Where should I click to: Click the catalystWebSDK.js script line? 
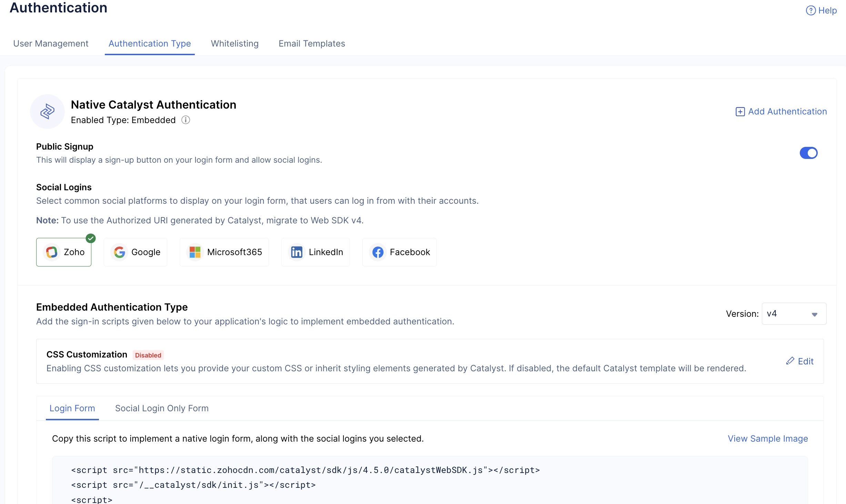coord(305,470)
